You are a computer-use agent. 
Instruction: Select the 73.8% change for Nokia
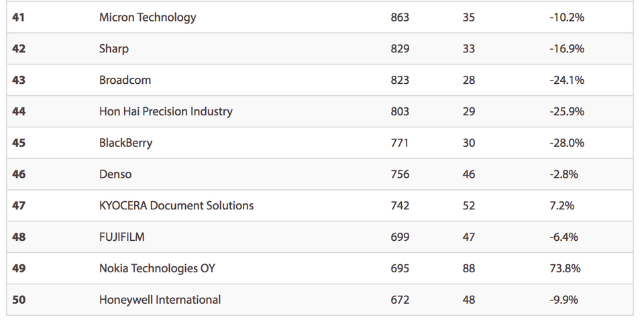click(565, 268)
